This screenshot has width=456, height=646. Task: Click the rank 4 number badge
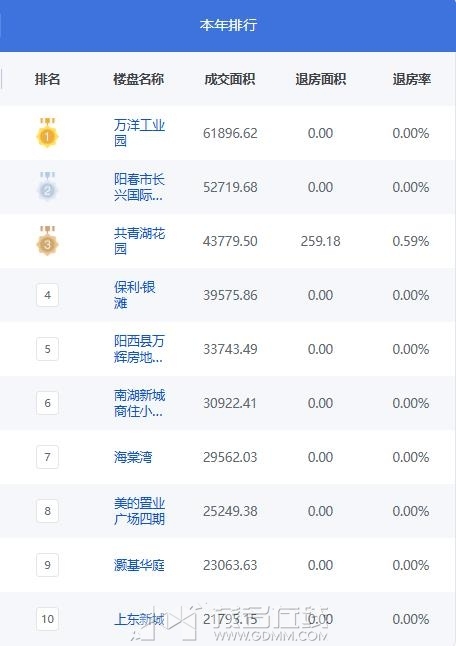click(x=47, y=295)
